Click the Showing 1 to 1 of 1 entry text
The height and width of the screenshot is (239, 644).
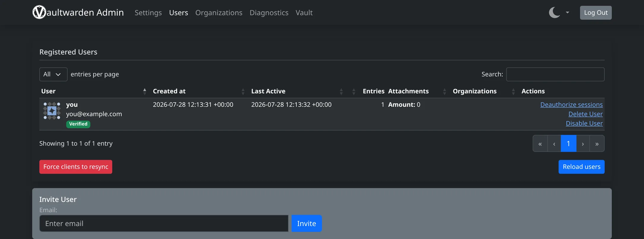(76, 144)
